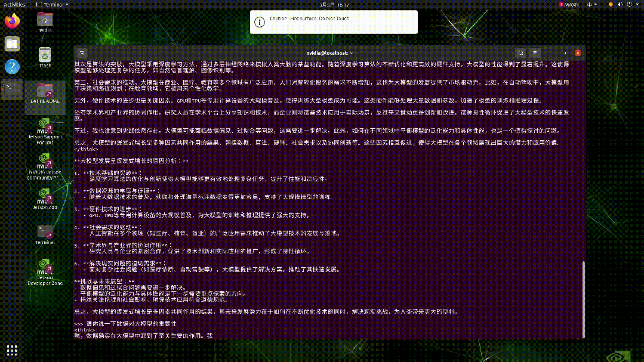Dismiss the hot surface warning notification

tap(333, 22)
